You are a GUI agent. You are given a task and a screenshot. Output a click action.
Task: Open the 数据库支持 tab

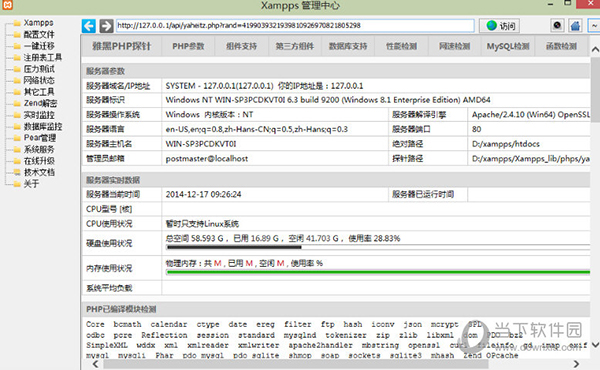coord(348,46)
